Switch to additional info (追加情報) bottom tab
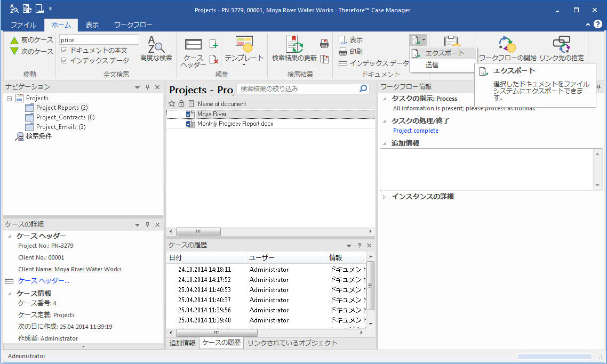This screenshot has height=364, width=607. (x=182, y=343)
